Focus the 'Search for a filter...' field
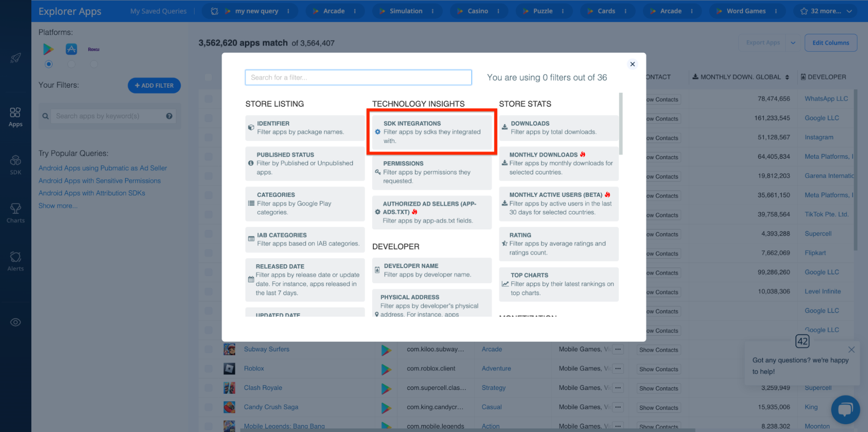The height and width of the screenshot is (432, 868). tap(358, 78)
